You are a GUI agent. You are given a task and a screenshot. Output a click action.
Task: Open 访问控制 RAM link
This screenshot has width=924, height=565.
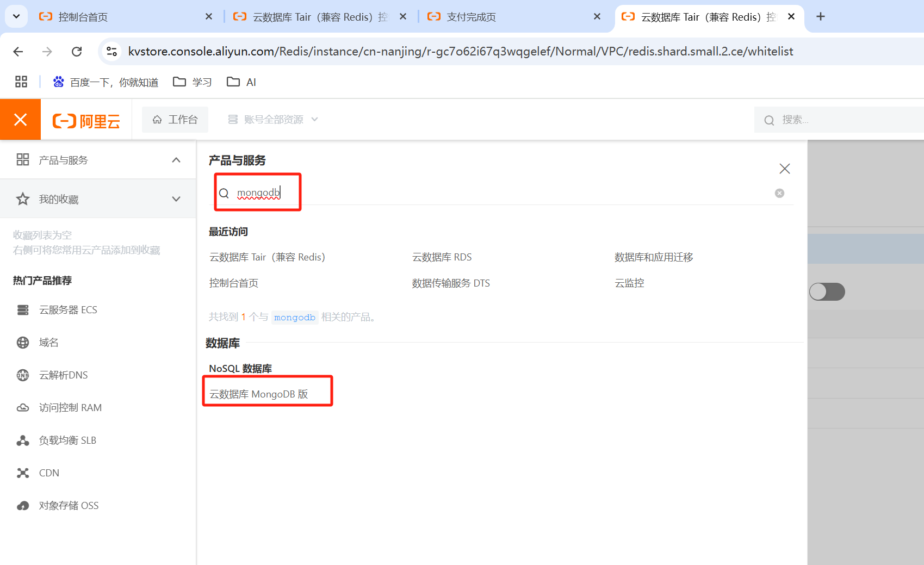[70, 408]
